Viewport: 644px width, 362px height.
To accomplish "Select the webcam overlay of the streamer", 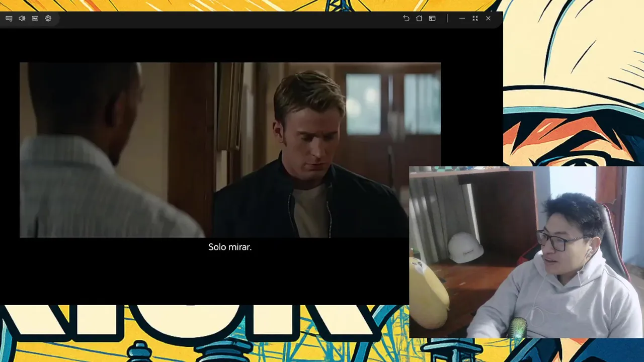I will [x=526, y=252].
